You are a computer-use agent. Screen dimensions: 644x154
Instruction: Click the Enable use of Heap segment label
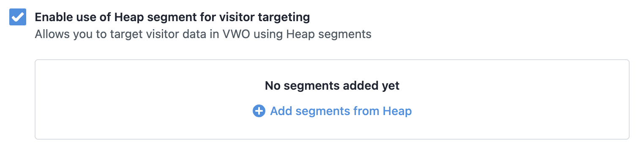click(x=172, y=17)
